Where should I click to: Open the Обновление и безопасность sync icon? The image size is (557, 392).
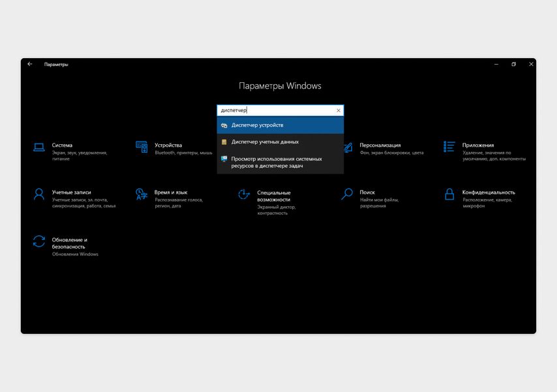[x=39, y=241]
